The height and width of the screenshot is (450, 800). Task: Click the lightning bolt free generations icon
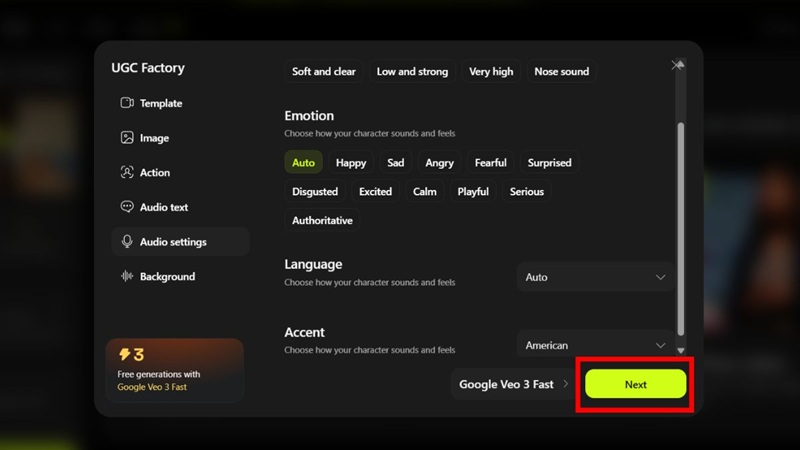point(125,354)
